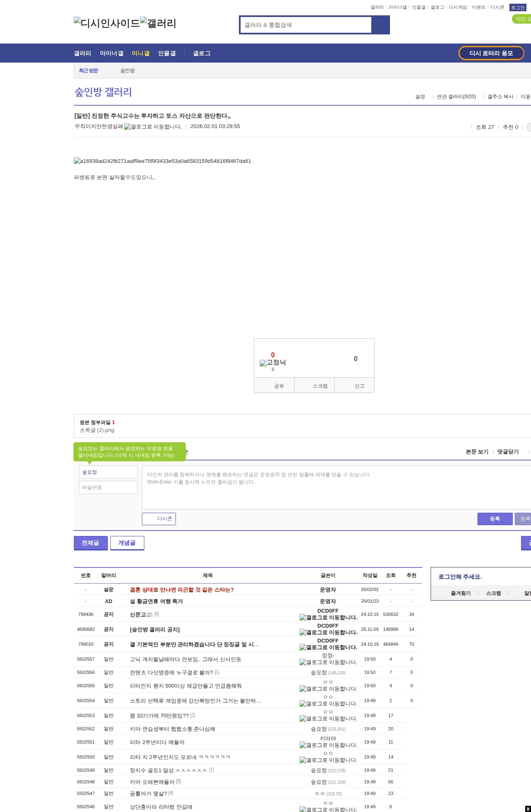
Task: Expand the 연관 갤러리(0/20) list
Action: [x=456, y=97]
